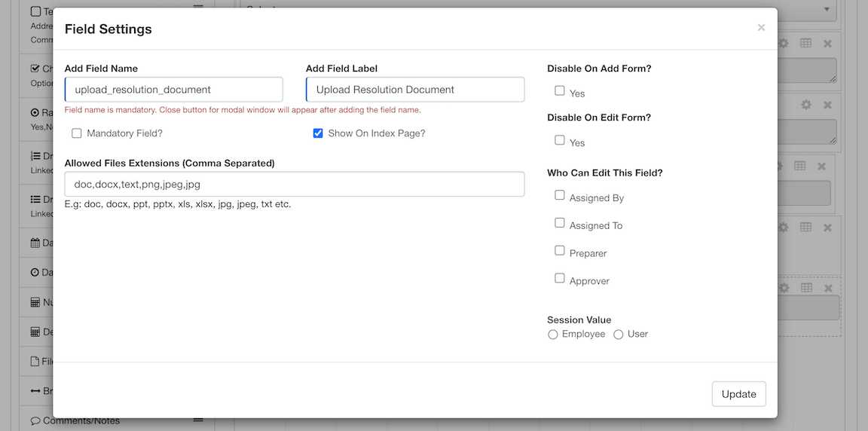Uncheck Show On Index Page
The width and height of the screenshot is (868, 431).
click(318, 133)
